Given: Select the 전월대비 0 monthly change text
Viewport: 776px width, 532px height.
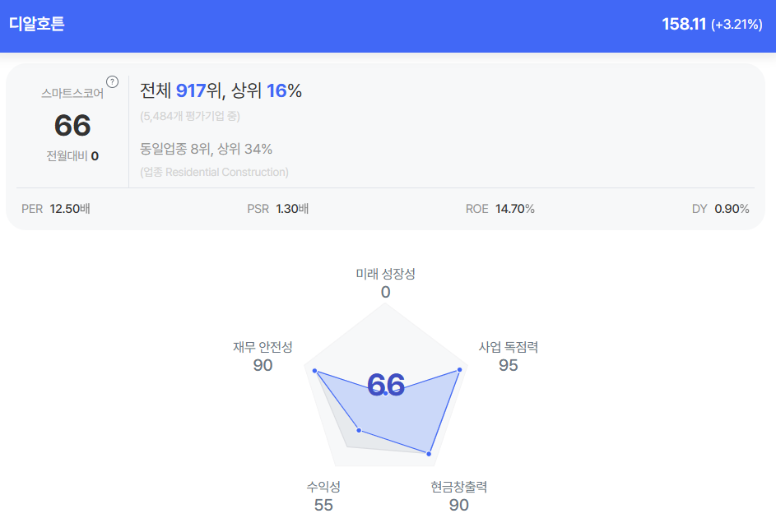Looking at the screenshot, I should [x=72, y=155].
